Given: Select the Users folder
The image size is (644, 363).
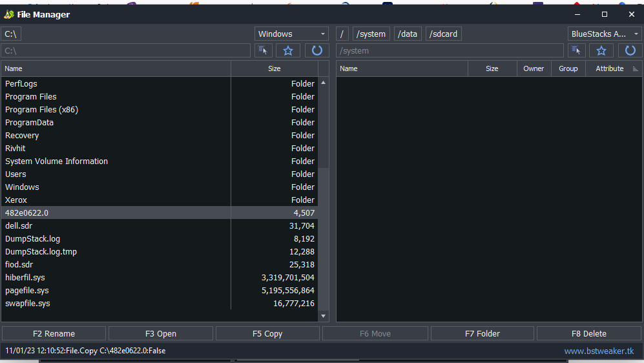Looking at the screenshot, I should coord(160,174).
